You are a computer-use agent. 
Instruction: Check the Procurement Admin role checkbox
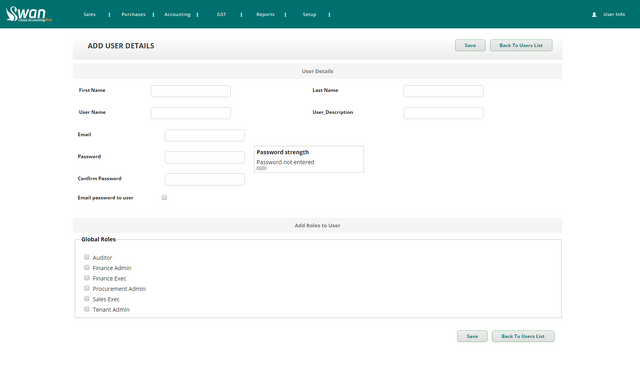point(87,288)
